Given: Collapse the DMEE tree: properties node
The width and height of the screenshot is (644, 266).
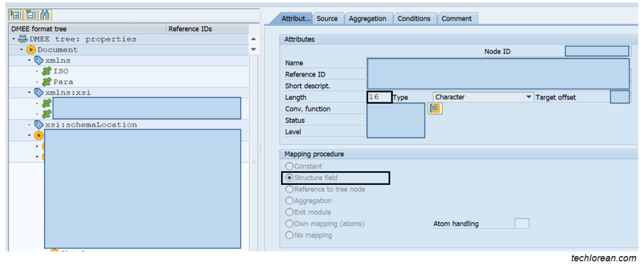Looking at the screenshot, I should pos(14,39).
